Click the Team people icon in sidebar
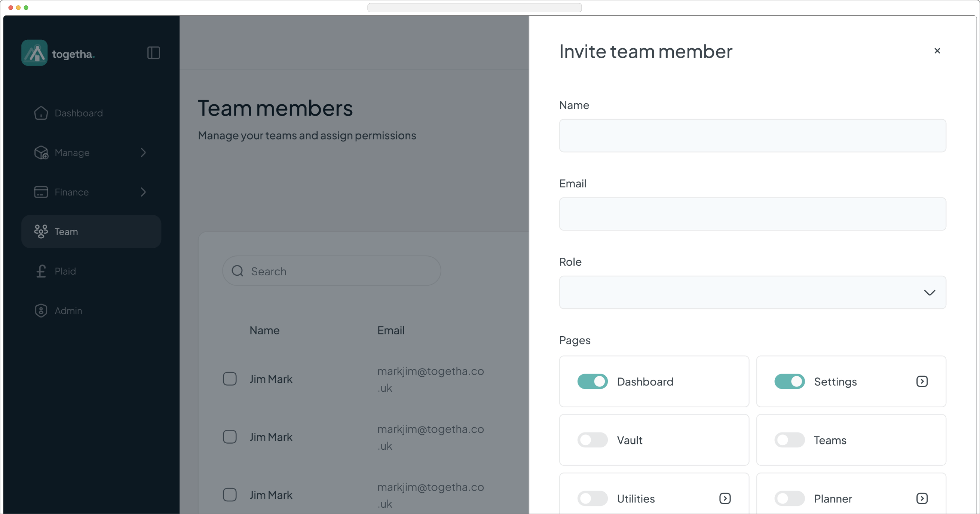Screen dimensions: 980x514 [41, 232]
